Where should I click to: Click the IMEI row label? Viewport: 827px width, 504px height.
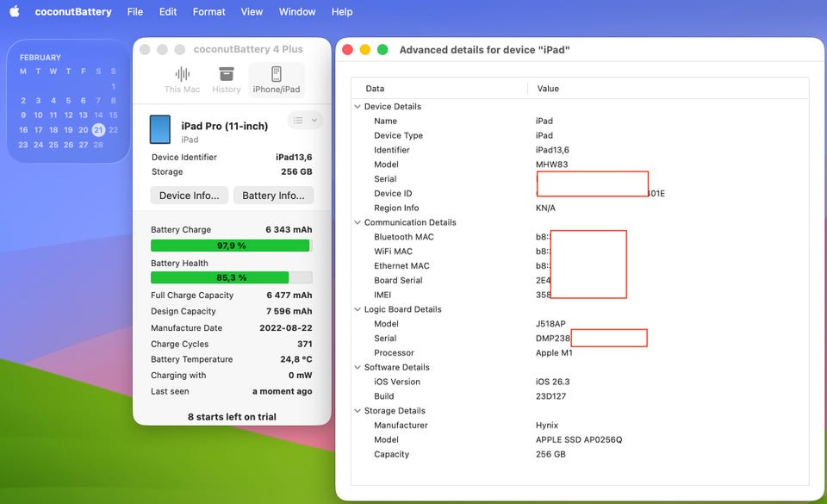[382, 295]
